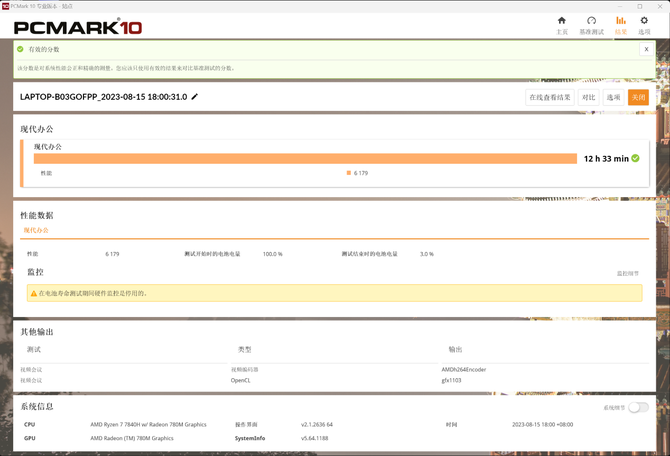Click the 其他输出 section heading

click(37, 332)
